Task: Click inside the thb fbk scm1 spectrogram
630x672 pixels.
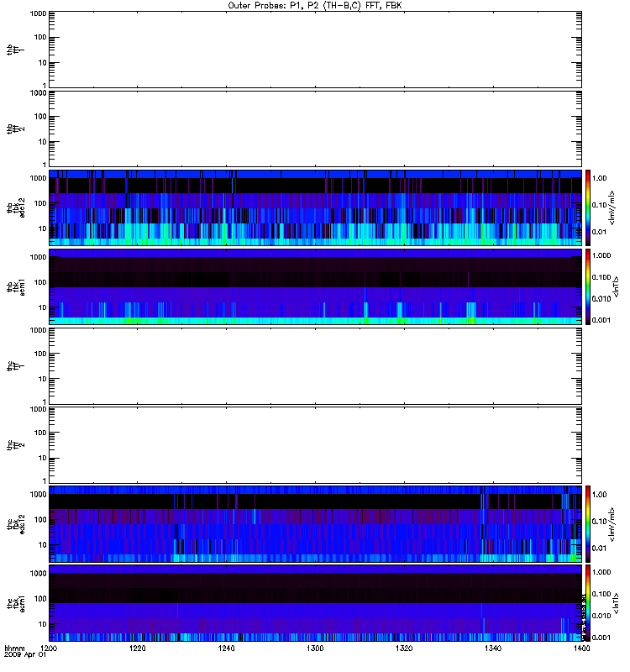Action: tap(315, 286)
